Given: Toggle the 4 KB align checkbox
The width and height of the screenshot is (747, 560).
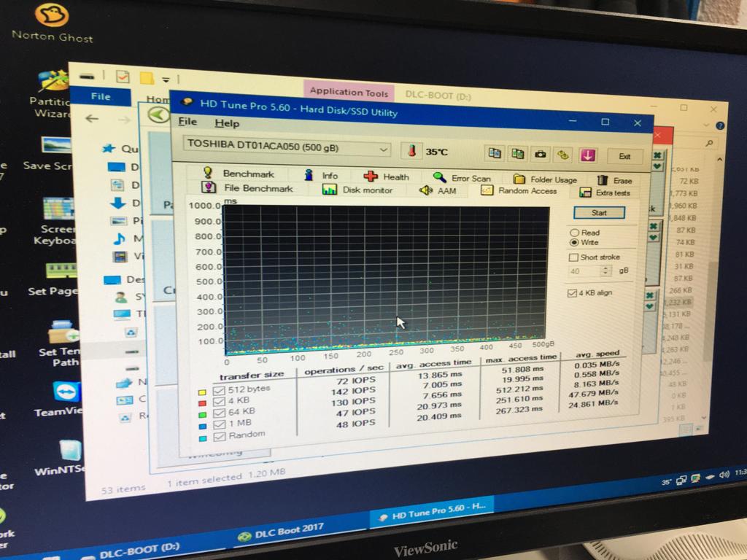Looking at the screenshot, I should 572,293.
